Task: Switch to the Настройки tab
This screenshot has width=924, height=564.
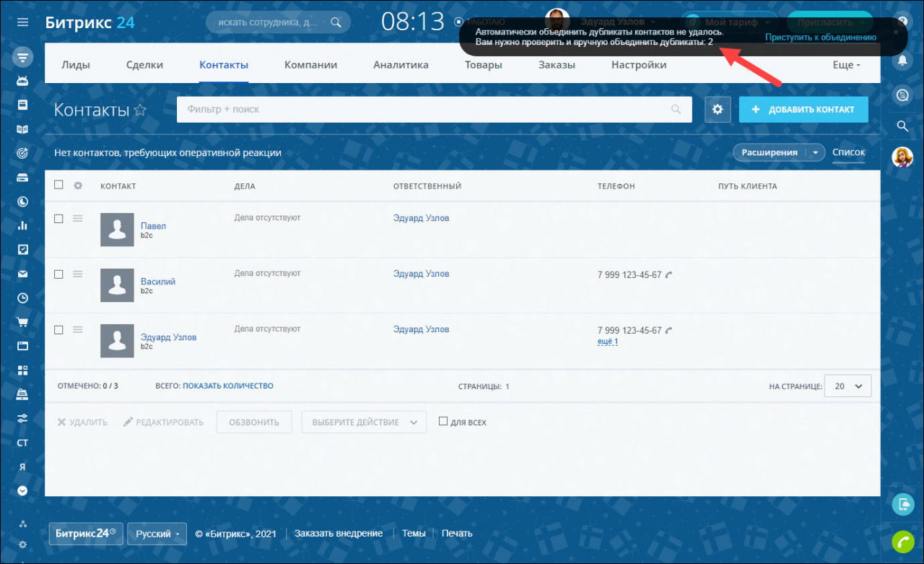Action: coord(639,65)
